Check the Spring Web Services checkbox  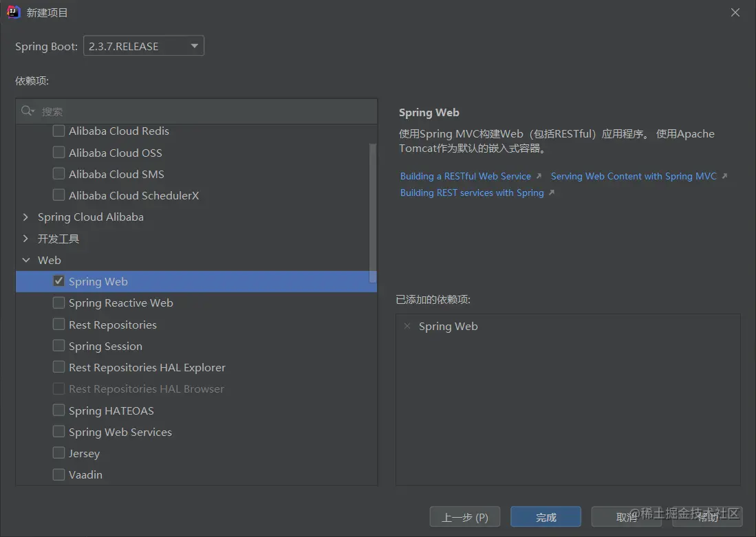(58, 431)
